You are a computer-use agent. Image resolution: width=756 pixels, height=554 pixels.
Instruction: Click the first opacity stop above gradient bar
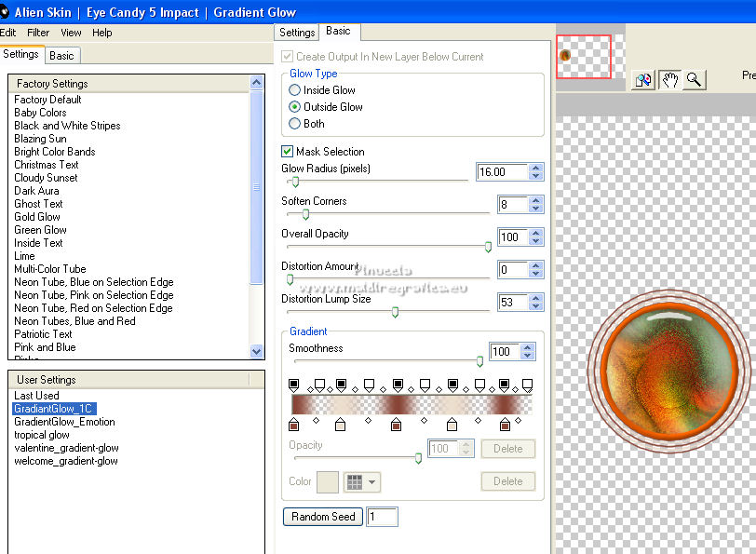(293, 385)
